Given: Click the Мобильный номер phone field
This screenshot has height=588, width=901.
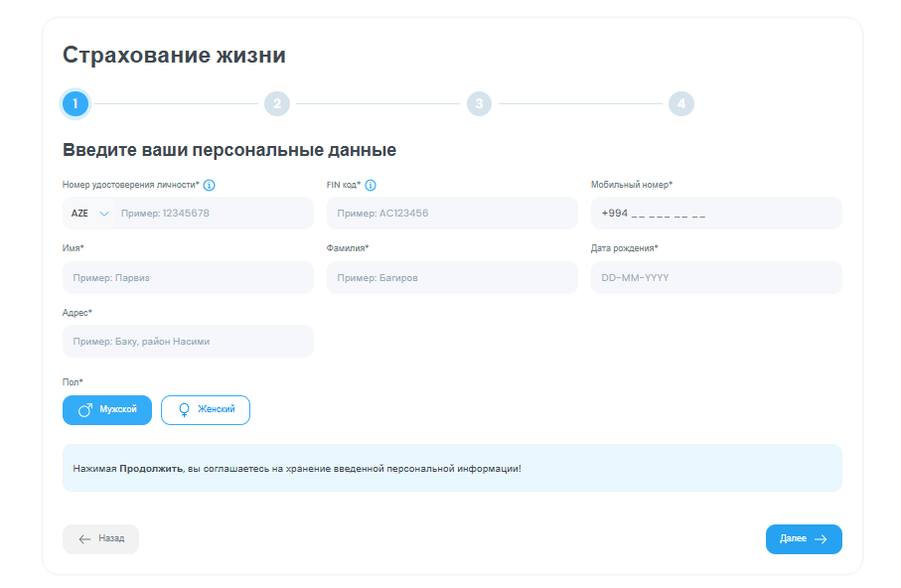Looking at the screenshot, I should pos(716,214).
